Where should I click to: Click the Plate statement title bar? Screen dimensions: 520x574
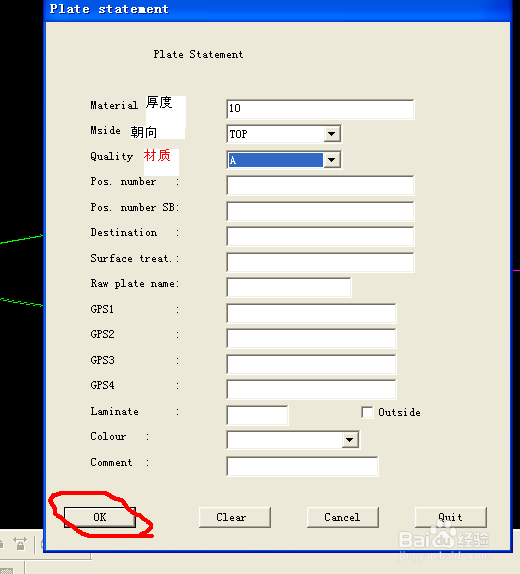click(x=278, y=10)
